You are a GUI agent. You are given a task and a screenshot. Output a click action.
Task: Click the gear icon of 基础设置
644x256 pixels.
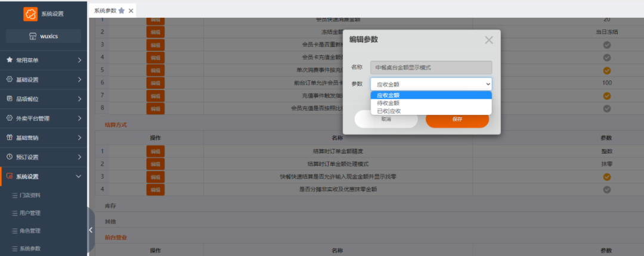[x=10, y=79]
